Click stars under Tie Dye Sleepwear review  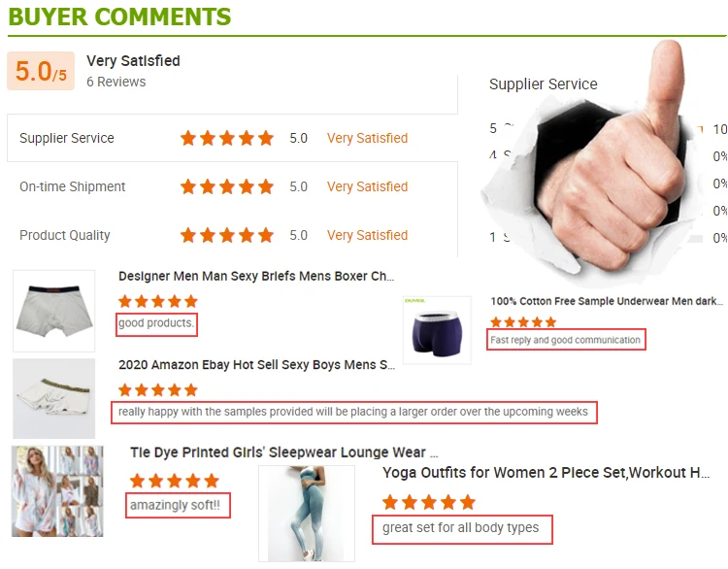[174, 481]
